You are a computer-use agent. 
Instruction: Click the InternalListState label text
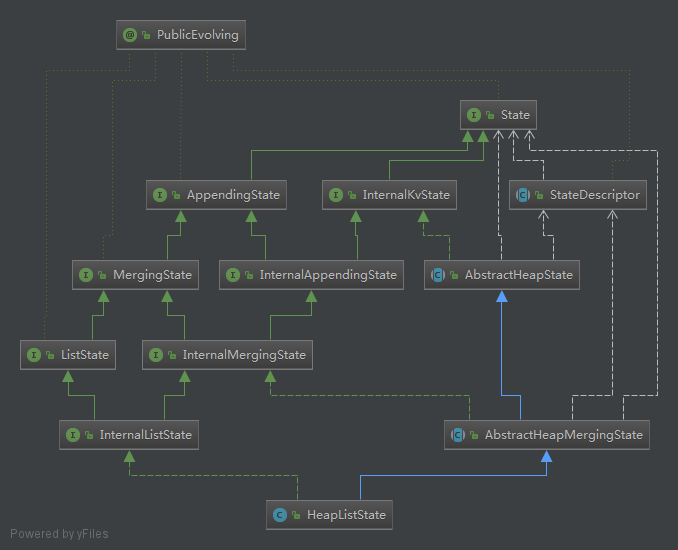(x=146, y=435)
